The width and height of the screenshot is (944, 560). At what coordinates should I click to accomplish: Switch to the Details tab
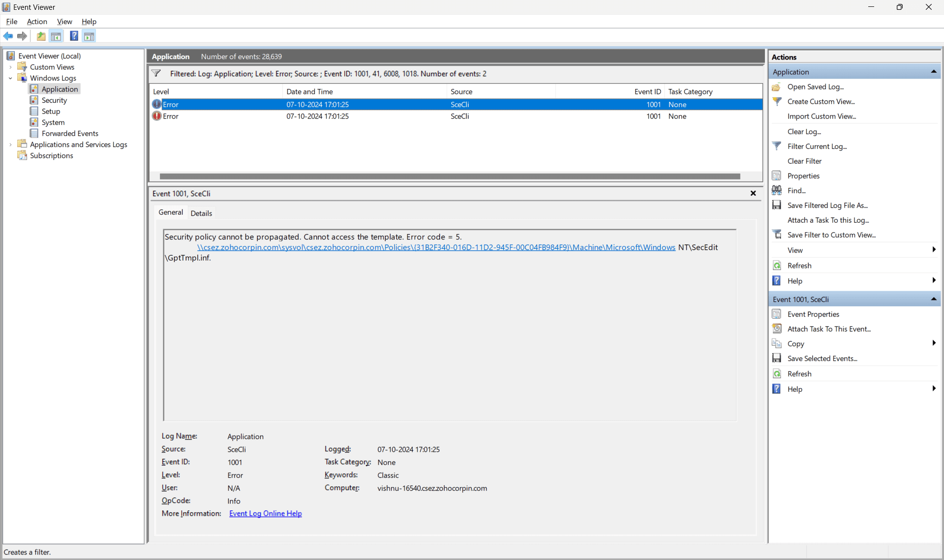(x=201, y=213)
